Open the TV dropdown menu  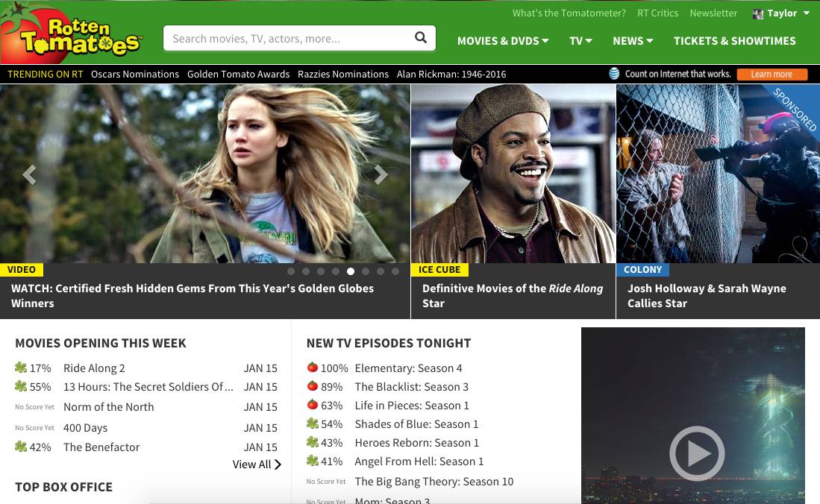[x=580, y=41]
